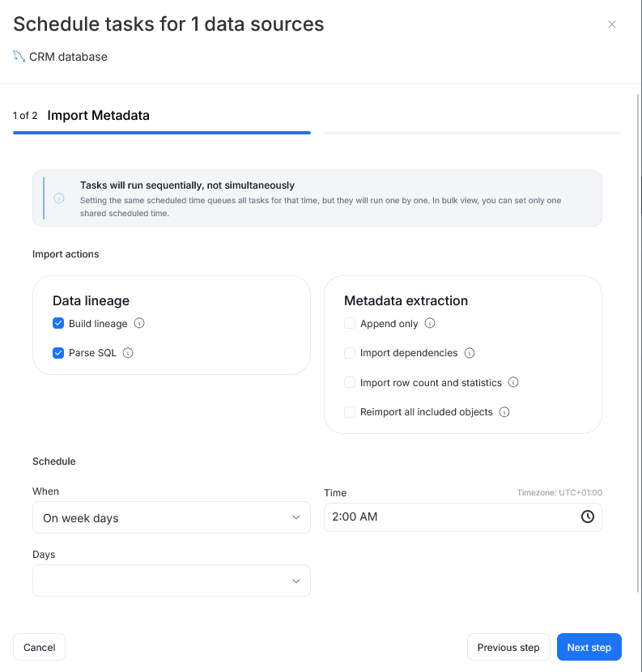This screenshot has width=642, height=672.
Task: Check the Import dependencies checkbox
Action: [349, 353]
